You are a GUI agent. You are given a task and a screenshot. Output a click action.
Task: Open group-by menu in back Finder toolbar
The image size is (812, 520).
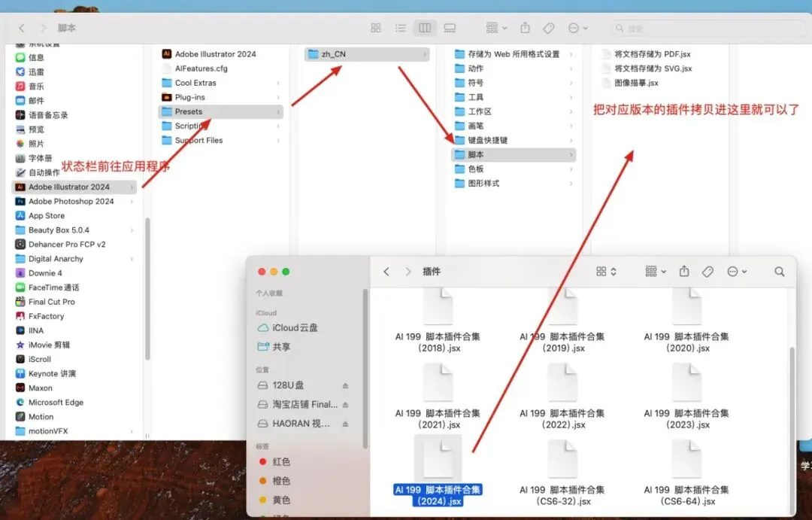click(x=496, y=28)
